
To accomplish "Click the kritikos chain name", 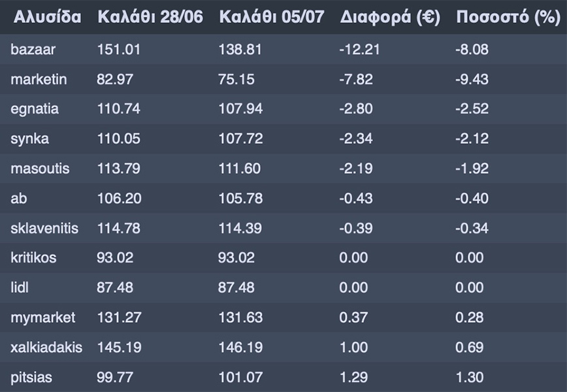I will coord(33,257).
